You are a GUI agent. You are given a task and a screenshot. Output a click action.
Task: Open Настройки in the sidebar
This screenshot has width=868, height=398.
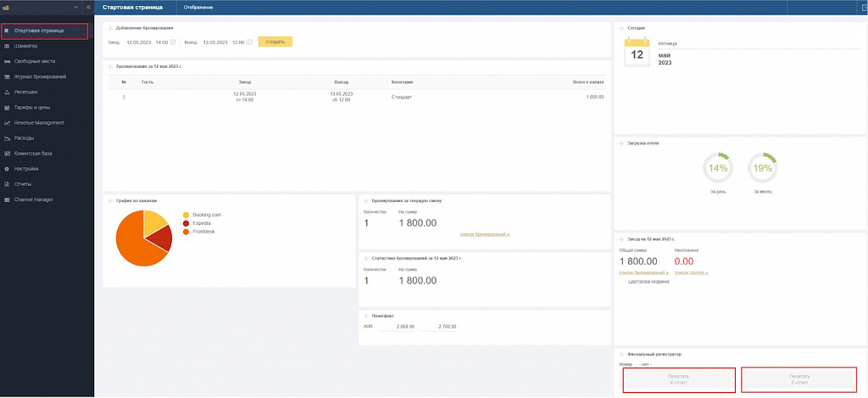click(26, 169)
